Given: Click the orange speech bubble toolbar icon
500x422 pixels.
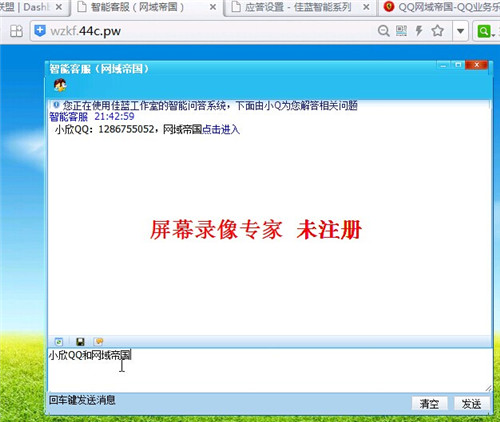Looking at the screenshot, I should 99,341.
